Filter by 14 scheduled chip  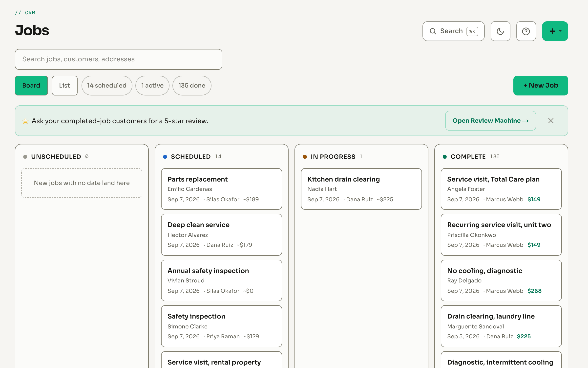click(107, 86)
